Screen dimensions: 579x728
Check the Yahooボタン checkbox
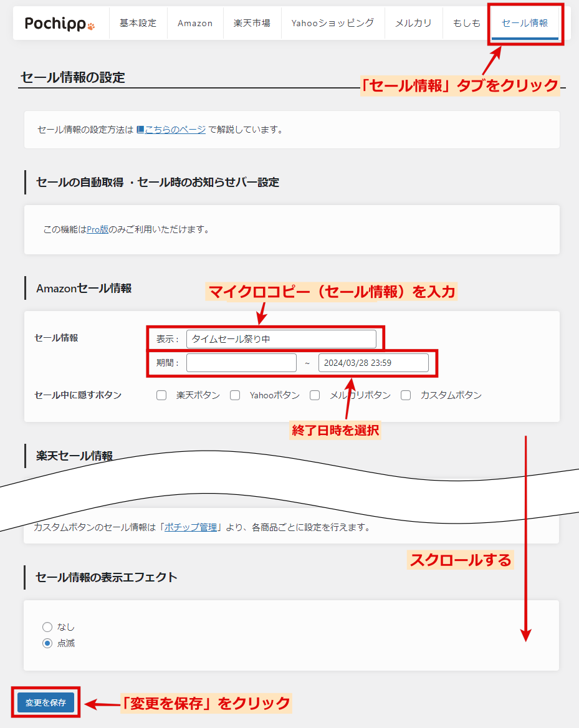tap(235, 395)
